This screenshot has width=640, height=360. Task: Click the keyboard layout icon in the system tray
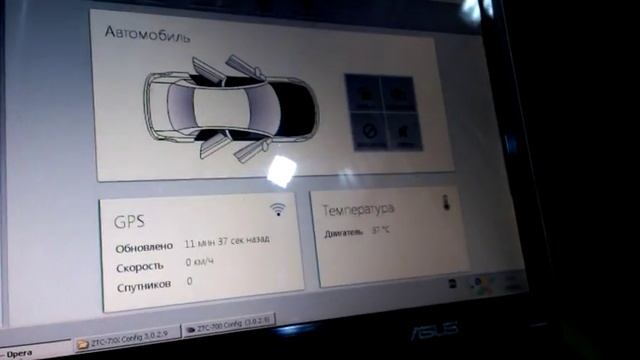452,283
